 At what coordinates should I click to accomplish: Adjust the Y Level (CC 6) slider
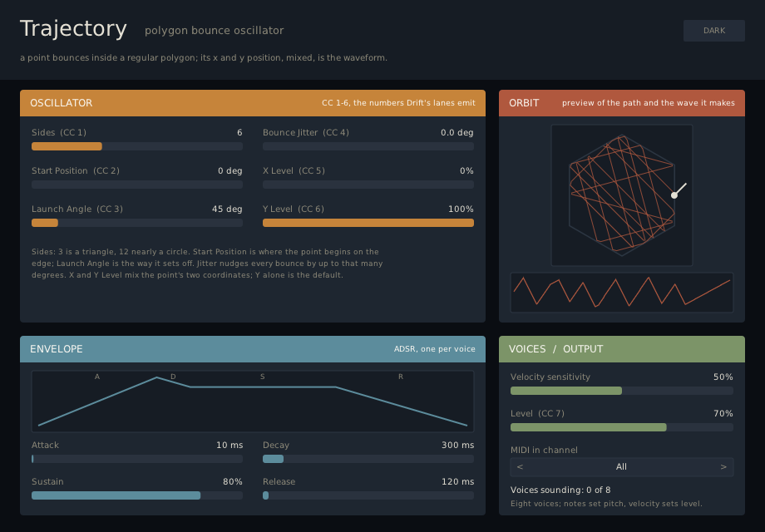(368, 223)
